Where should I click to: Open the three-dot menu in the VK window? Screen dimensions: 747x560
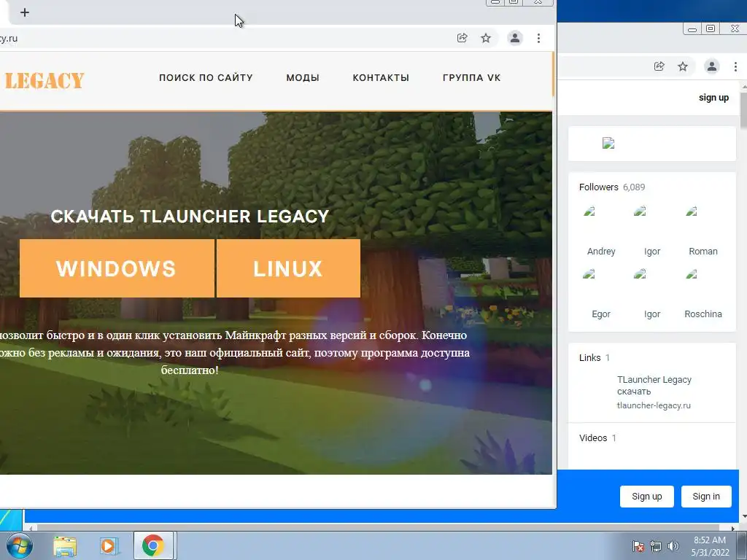[735, 66]
